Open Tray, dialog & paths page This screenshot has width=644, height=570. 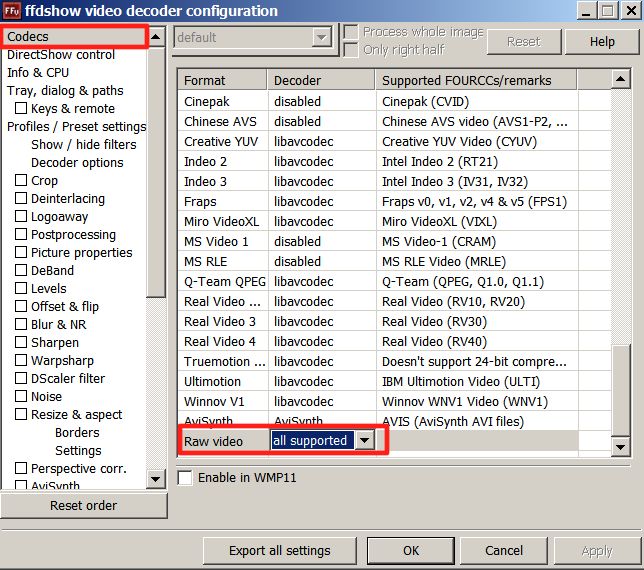tap(65, 91)
